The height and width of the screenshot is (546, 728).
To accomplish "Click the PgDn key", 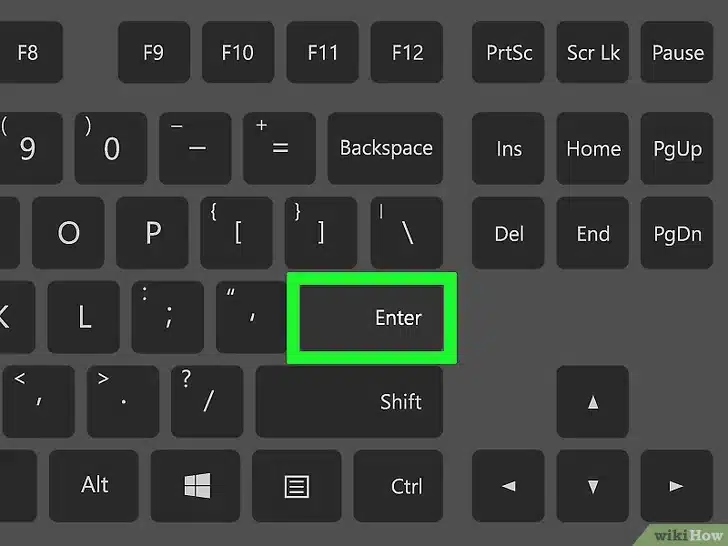I will coord(676,233).
